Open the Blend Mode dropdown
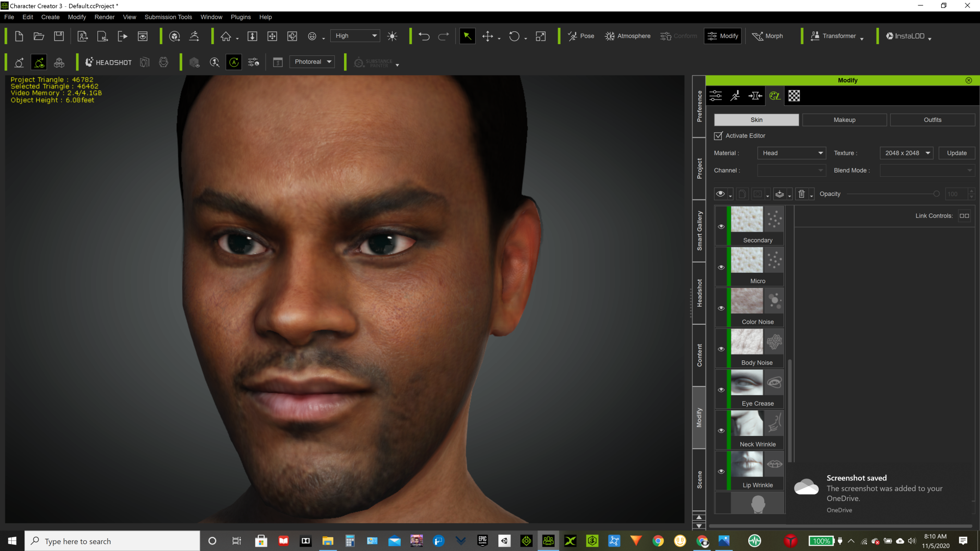The image size is (980, 551). (927, 170)
